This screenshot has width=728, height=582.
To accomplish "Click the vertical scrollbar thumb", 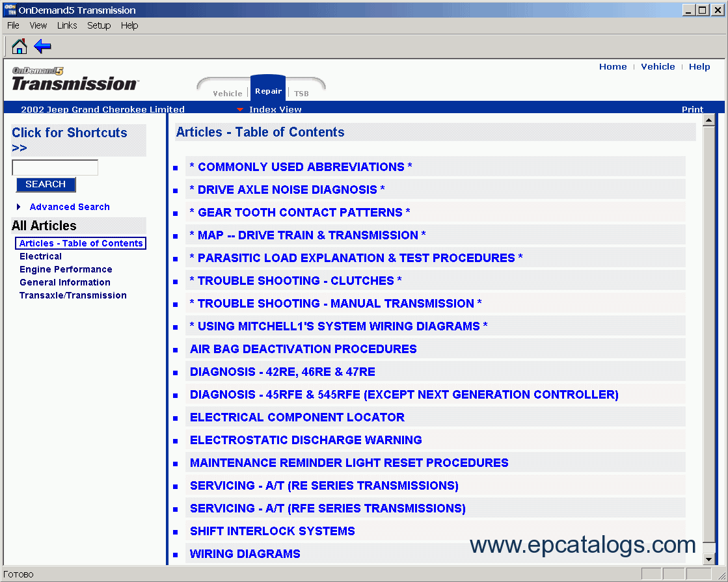I will 708,334.
